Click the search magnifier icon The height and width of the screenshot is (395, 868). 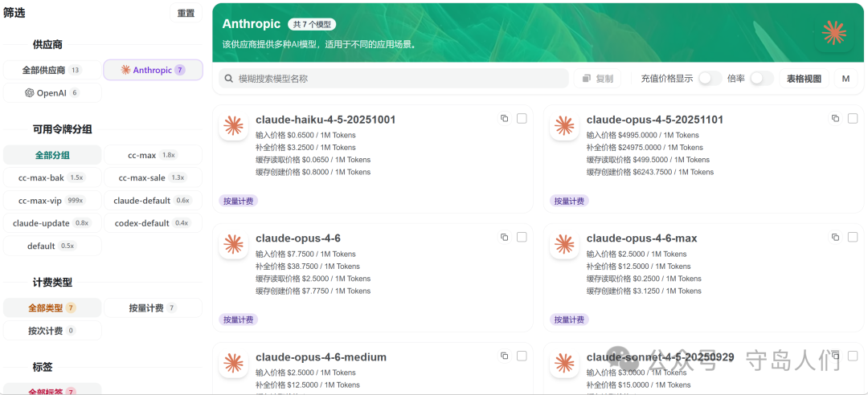click(x=228, y=79)
